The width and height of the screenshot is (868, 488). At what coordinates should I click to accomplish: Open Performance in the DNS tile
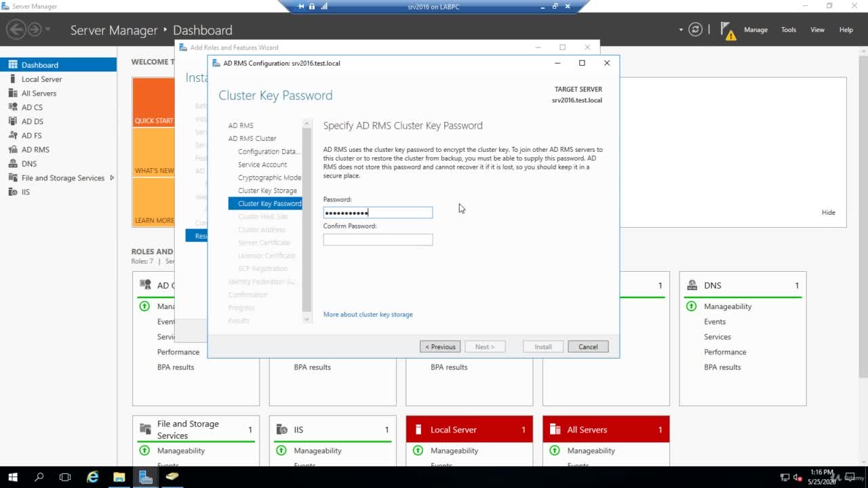(725, 352)
